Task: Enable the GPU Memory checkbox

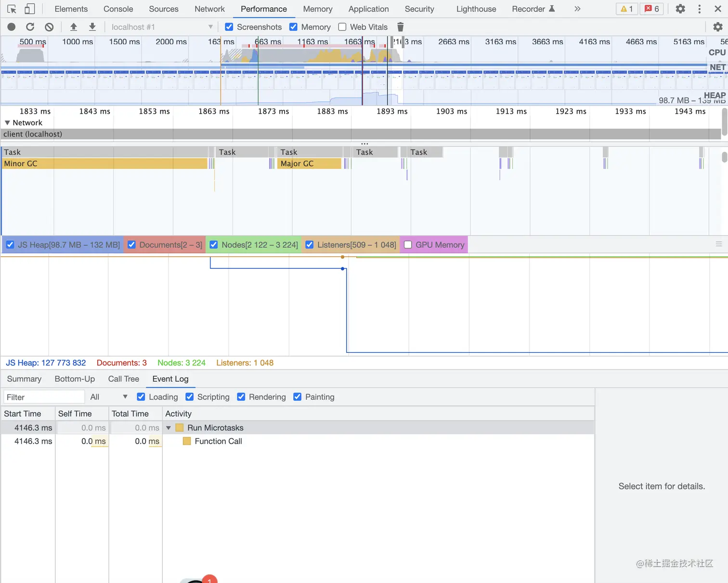Action: tap(408, 245)
